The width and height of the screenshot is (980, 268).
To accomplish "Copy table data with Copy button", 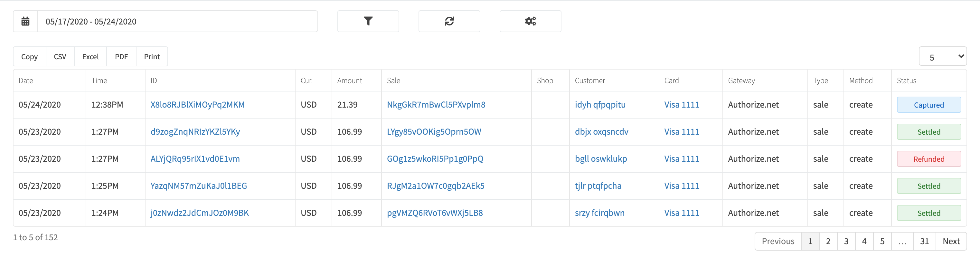I will click(x=29, y=57).
